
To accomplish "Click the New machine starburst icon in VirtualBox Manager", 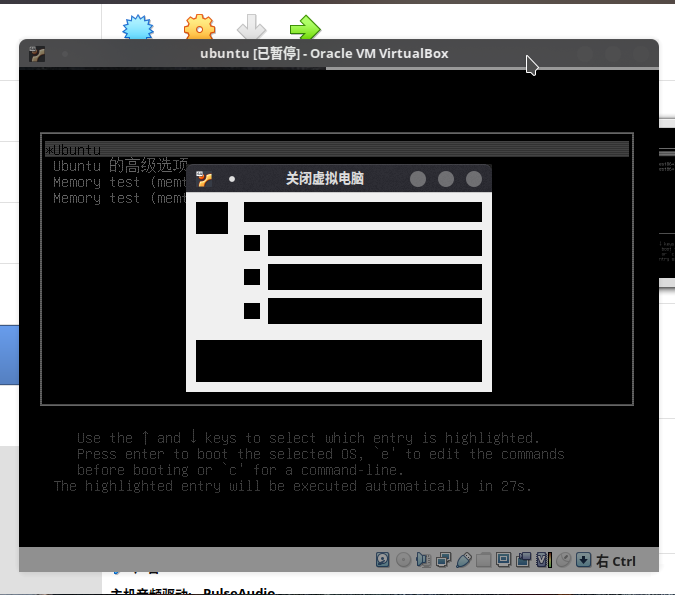I will click(x=138, y=27).
